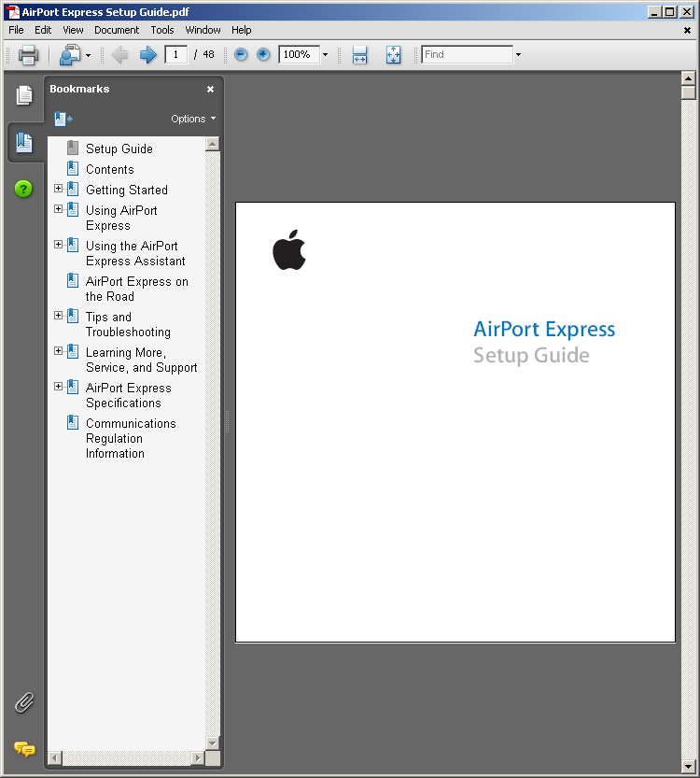Click document scroll up arrow

pyautogui.click(x=689, y=78)
